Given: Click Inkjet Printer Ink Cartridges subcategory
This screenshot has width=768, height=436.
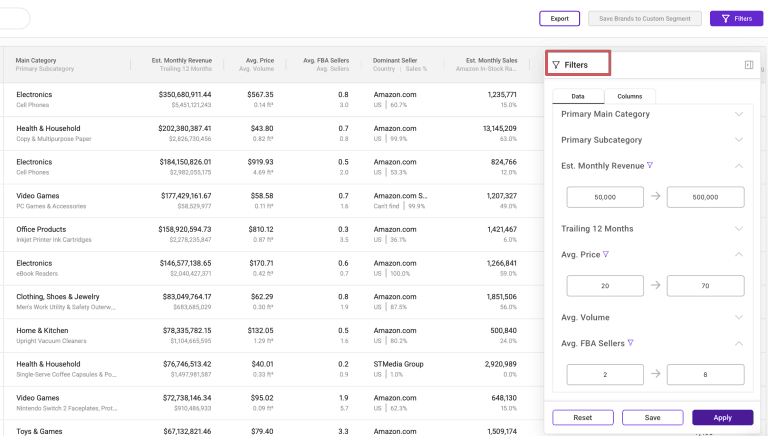Looking at the screenshot, I should point(54,240).
